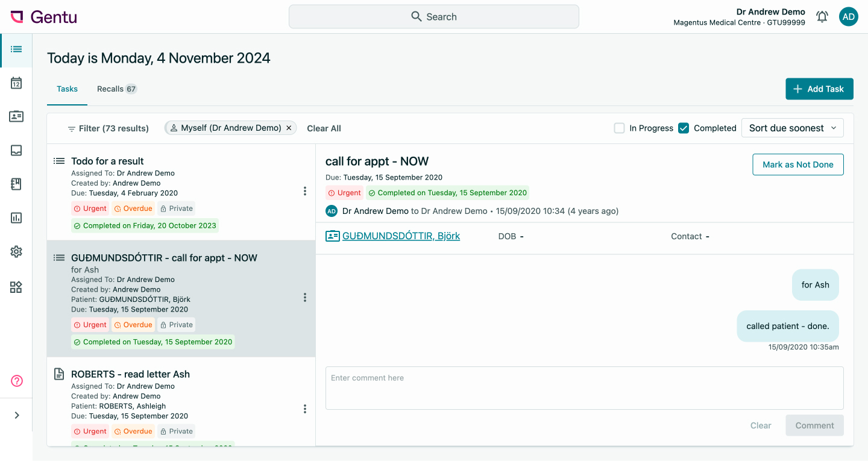The image size is (868, 461).
Task: Open the patients card icon in the sidebar
Action: pyautogui.click(x=16, y=117)
